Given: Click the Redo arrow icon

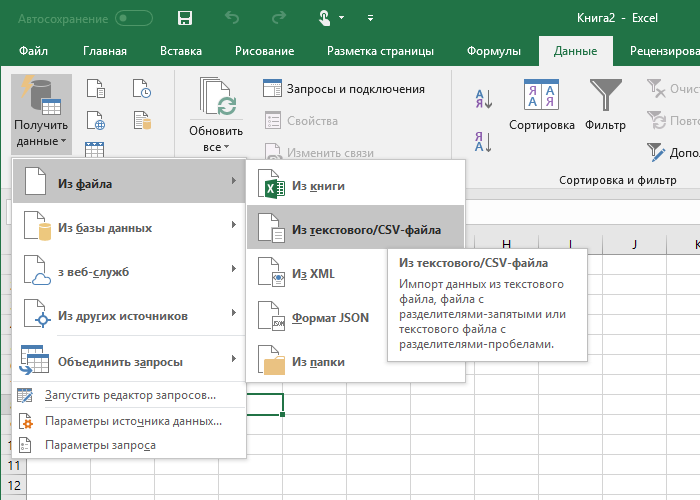Looking at the screenshot, I should (x=279, y=18).
